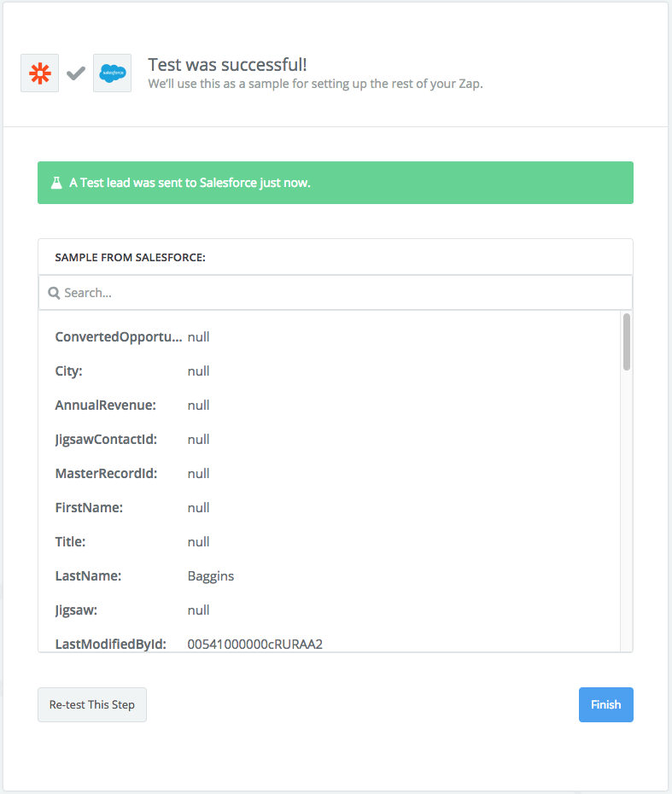Select the MasterRecordId field row
672x794 pixels.
[329, 474]
